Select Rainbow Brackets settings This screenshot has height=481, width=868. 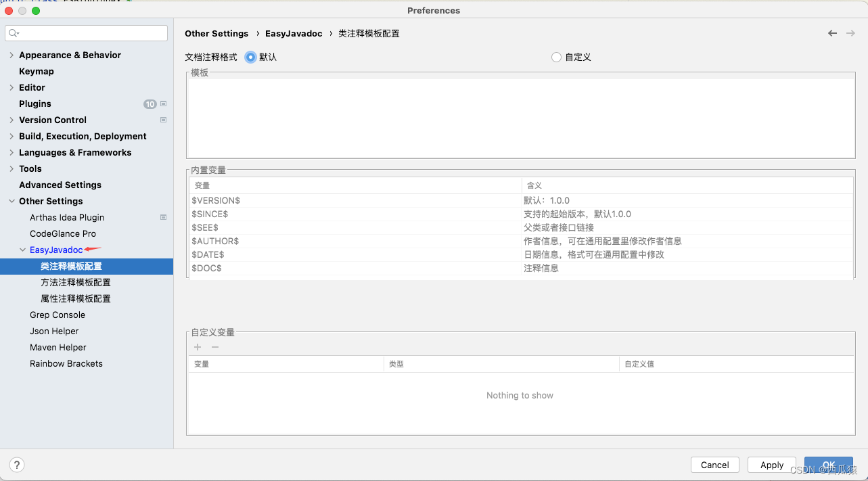66,363
